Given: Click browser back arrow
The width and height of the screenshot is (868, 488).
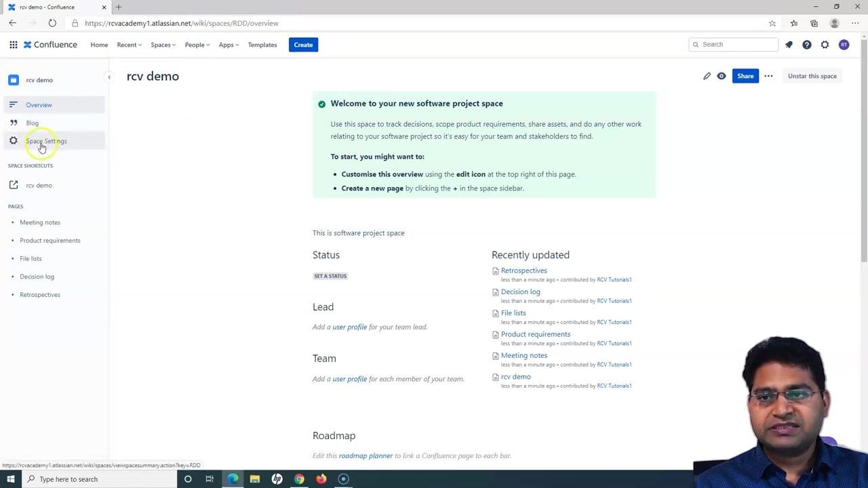Looking at the screenshot, I should (x=12, y=23).
